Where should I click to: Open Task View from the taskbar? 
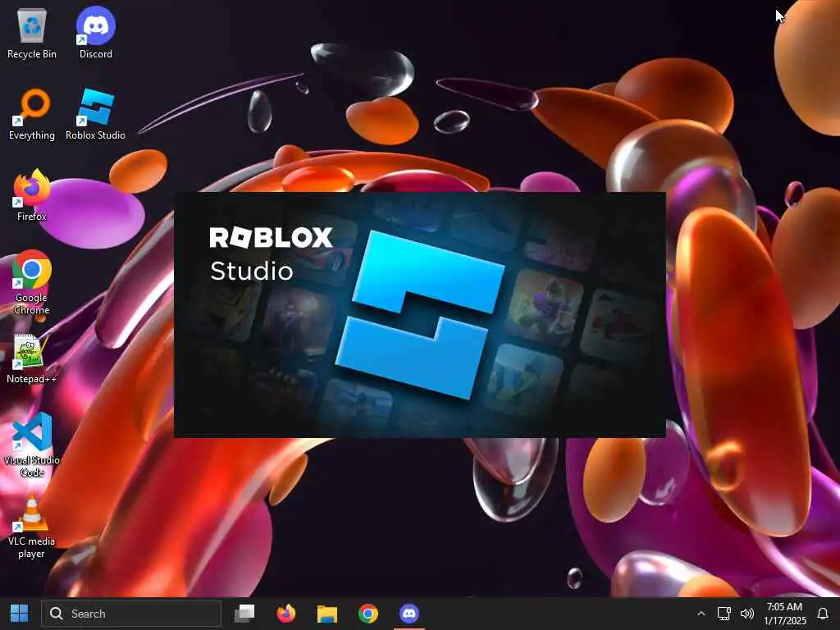(x=244, y=614)
